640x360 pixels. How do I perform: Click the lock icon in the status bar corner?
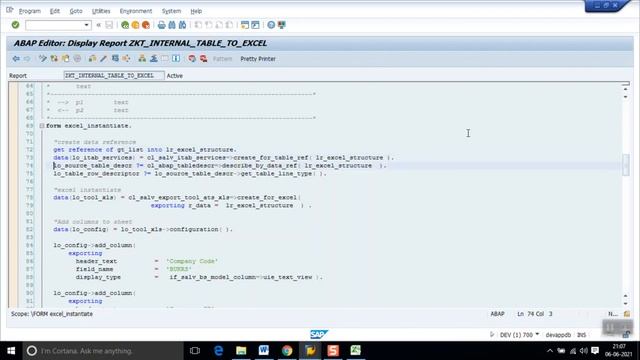click(626, 335)
